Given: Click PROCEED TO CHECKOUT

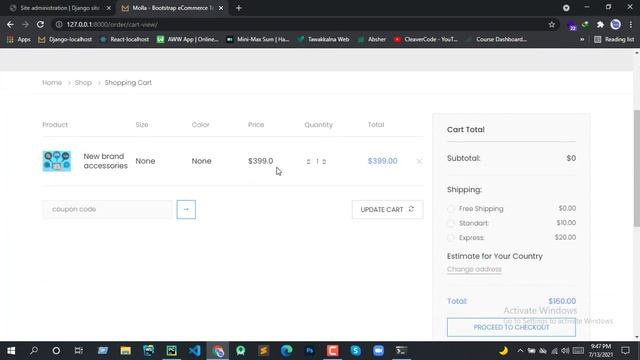Looking at the screenshot, I should (x=511, y=327).
